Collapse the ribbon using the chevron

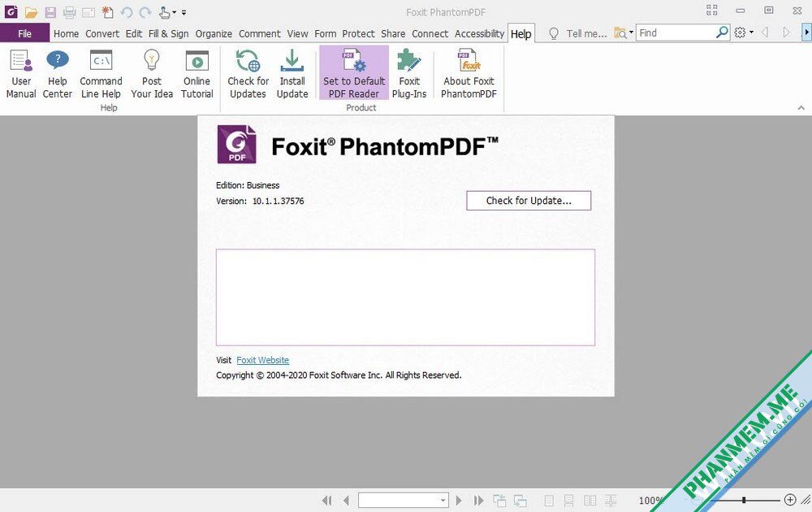801,108
